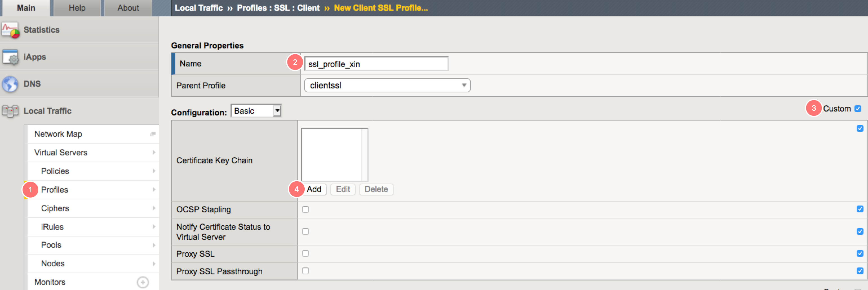This screenshot has height=290, width=868.
Task: Click the Network Map popout icon
Action: [x=153, y=134]
